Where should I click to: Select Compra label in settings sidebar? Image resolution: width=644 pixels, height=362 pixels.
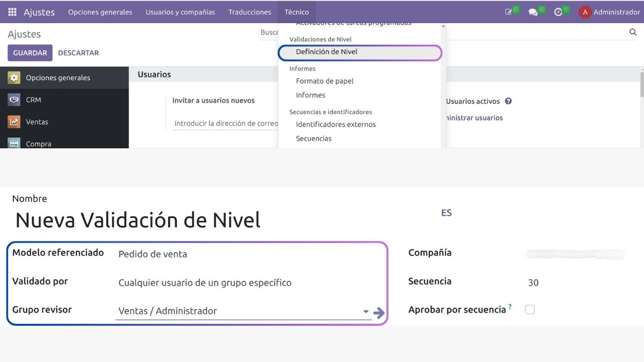(39, 144)
